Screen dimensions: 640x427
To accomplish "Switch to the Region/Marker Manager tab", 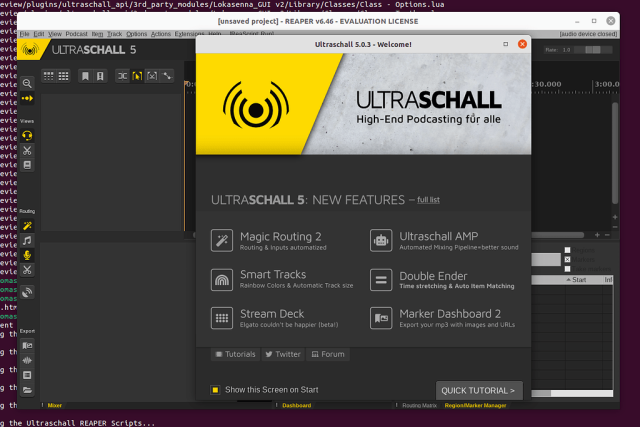I will 475,405.
